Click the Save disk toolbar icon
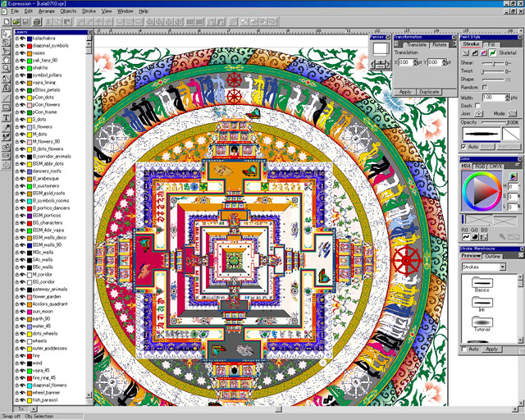525x420 pixels. click(25, 22)
